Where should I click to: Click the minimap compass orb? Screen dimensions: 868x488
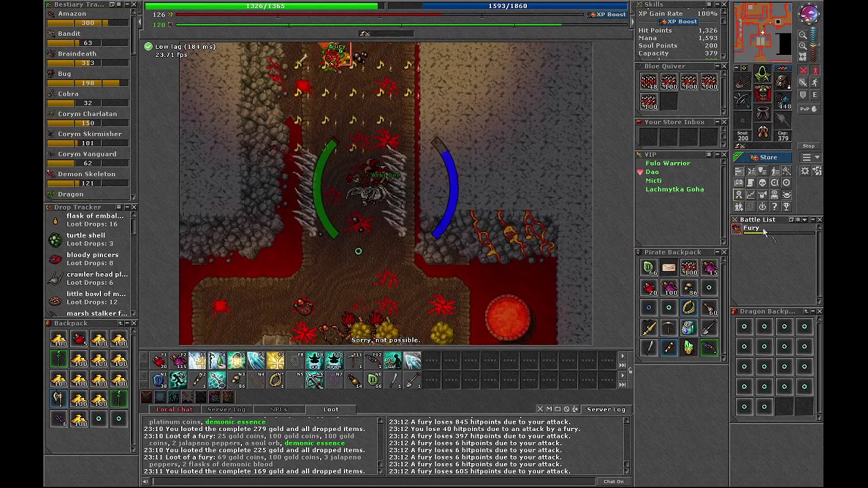pyautogui.click(x=808, y=14)
